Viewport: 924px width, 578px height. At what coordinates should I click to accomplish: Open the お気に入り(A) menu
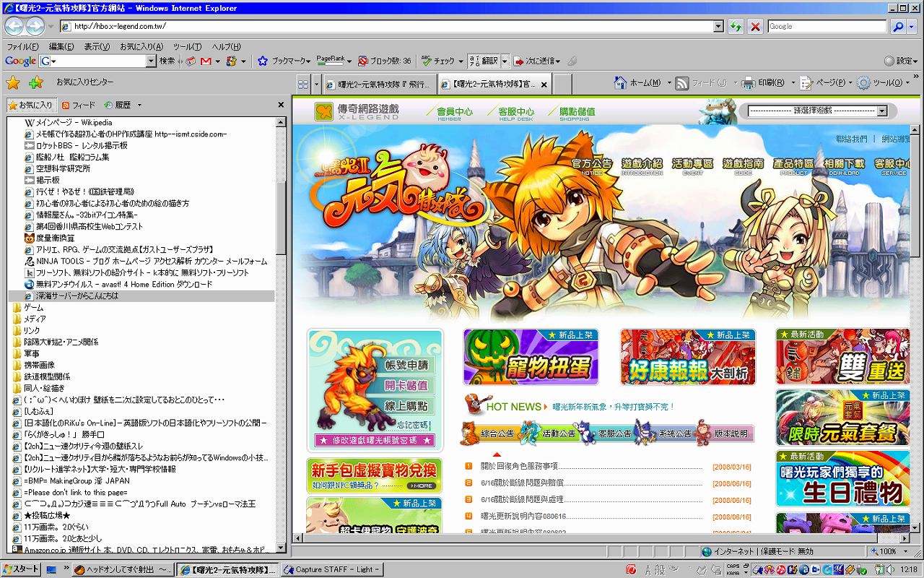(x=141, y=46)
